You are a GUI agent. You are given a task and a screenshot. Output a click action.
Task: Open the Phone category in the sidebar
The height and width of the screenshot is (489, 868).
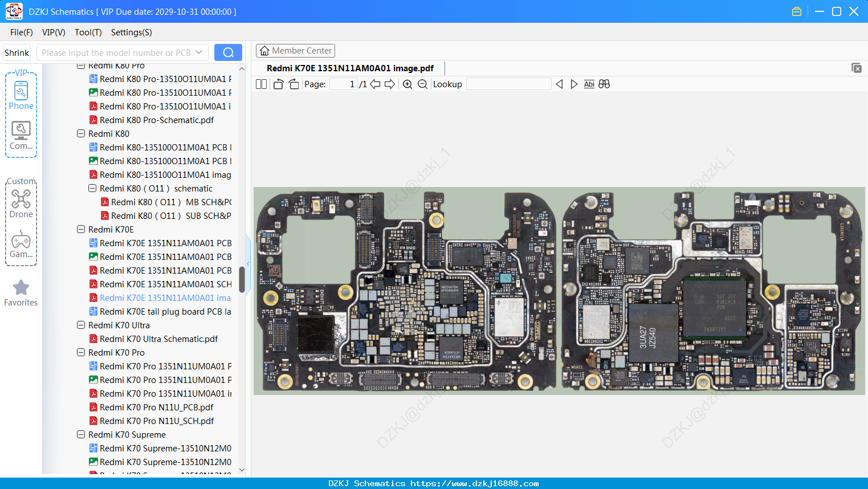point(21,95)
